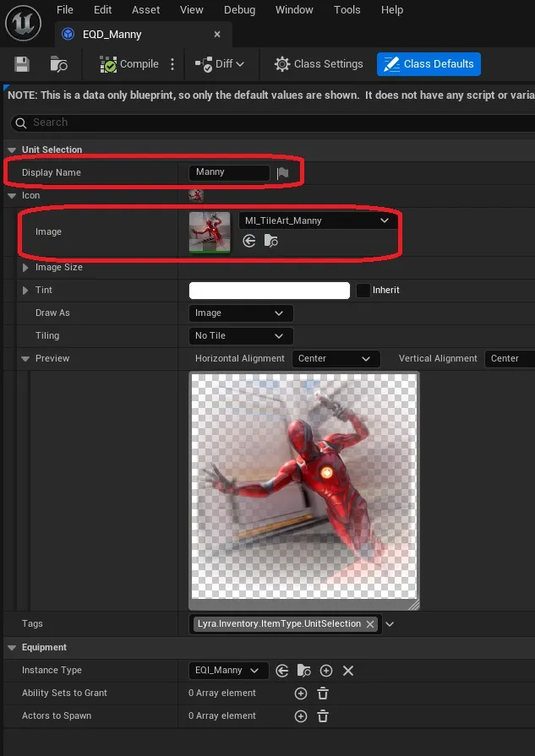Open the EQI_Manny Instance Type dropdown
This screenshot has width=535, height=756.
[229, 671]
